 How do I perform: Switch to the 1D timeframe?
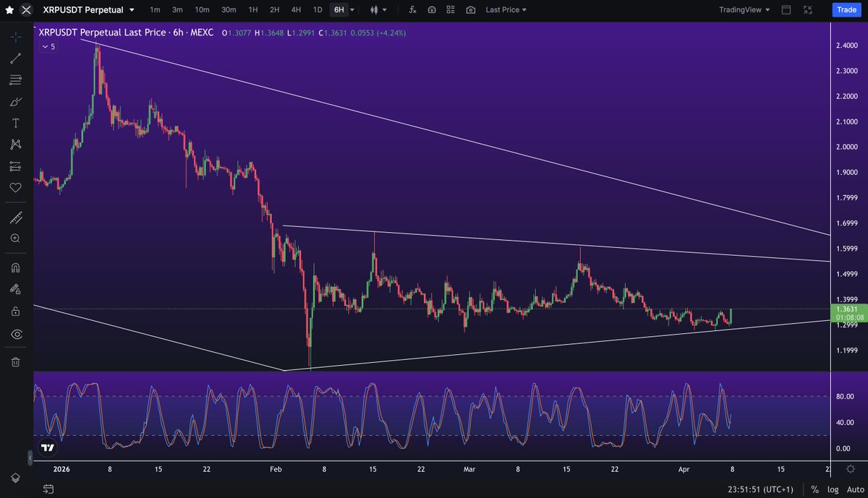[x=318, y=10]
